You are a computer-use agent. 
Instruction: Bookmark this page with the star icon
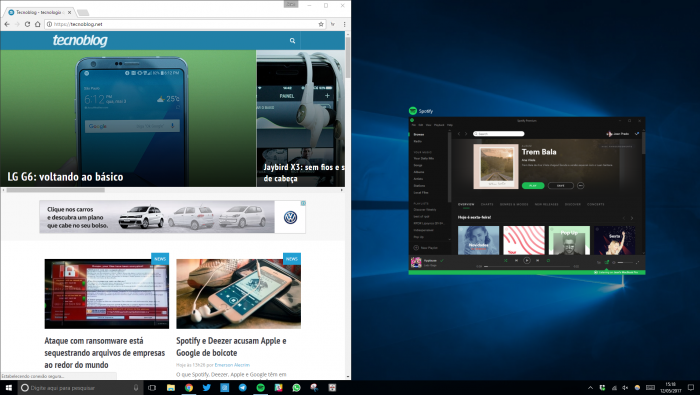(x=321, y=24)
